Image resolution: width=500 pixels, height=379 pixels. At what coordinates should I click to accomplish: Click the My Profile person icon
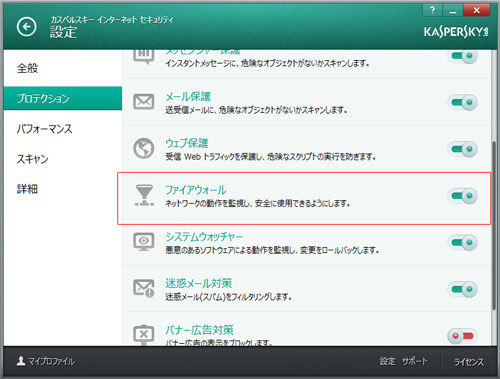[21, 361]
